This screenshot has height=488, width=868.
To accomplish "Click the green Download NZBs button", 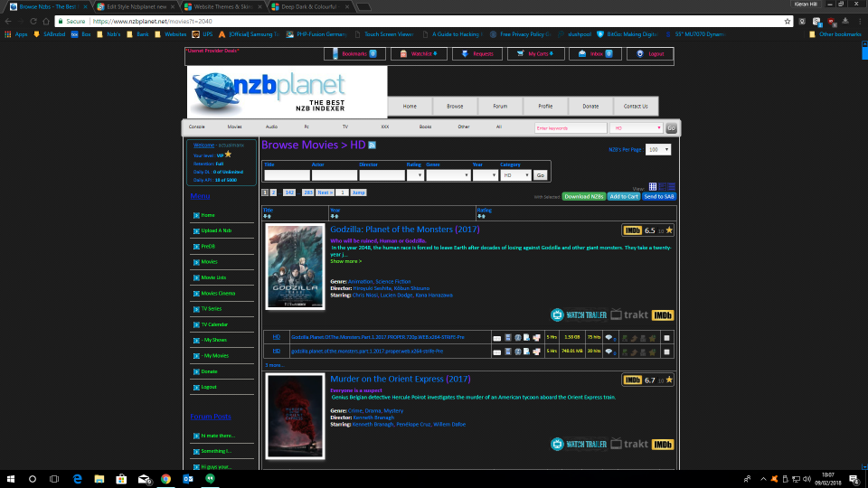I will point(584,196).
